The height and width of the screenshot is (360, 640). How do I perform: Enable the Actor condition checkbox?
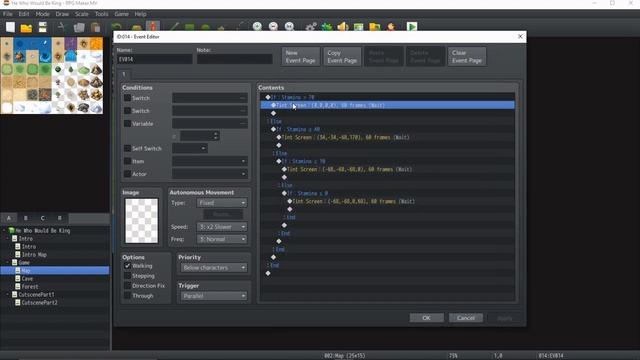(127, 174)
